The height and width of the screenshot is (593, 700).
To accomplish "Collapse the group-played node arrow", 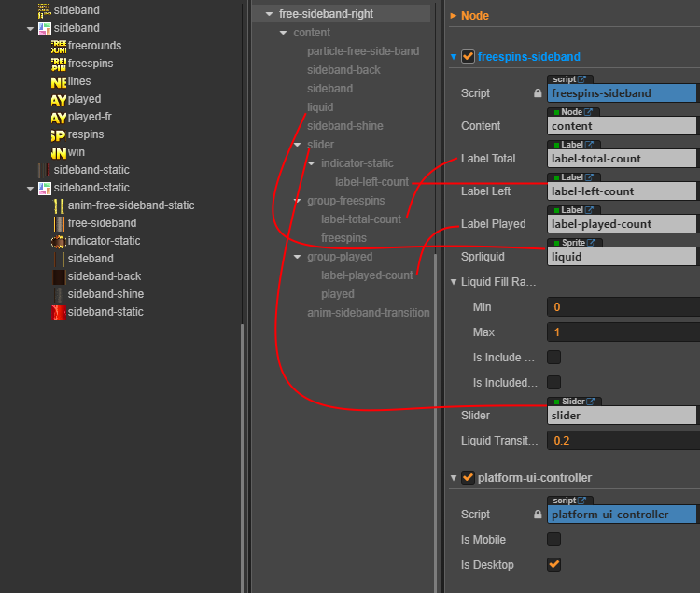I will pos(297,257).
